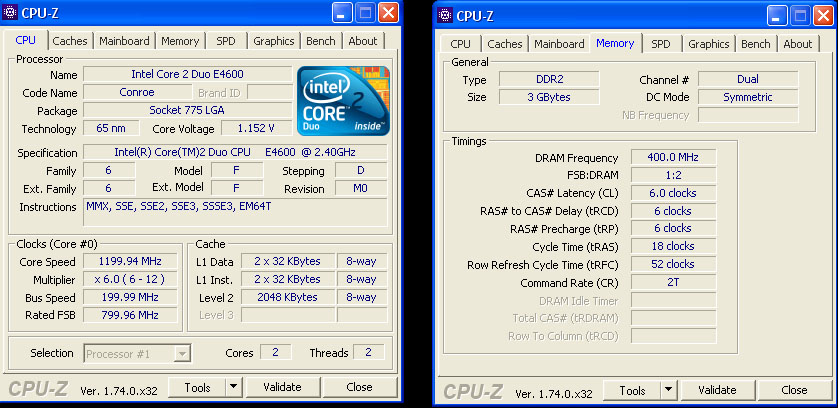
Task: Click the processor Name field 'Intel Core 2 Duo E4600'
Action: click(188, 74)
